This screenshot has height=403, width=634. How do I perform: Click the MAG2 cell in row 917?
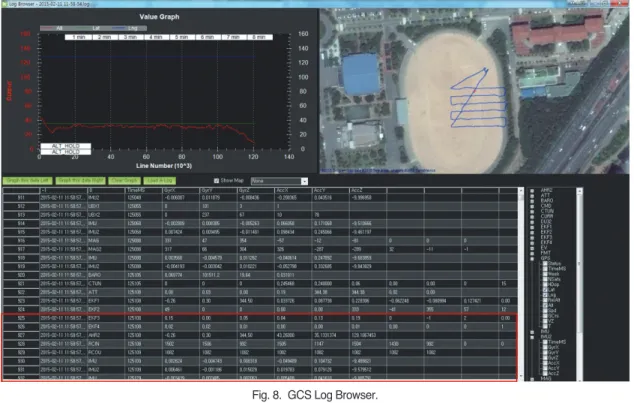tap(106, 249)
